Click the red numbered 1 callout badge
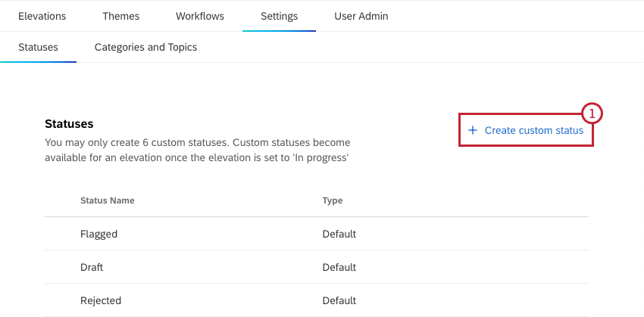 coord(592,113)
